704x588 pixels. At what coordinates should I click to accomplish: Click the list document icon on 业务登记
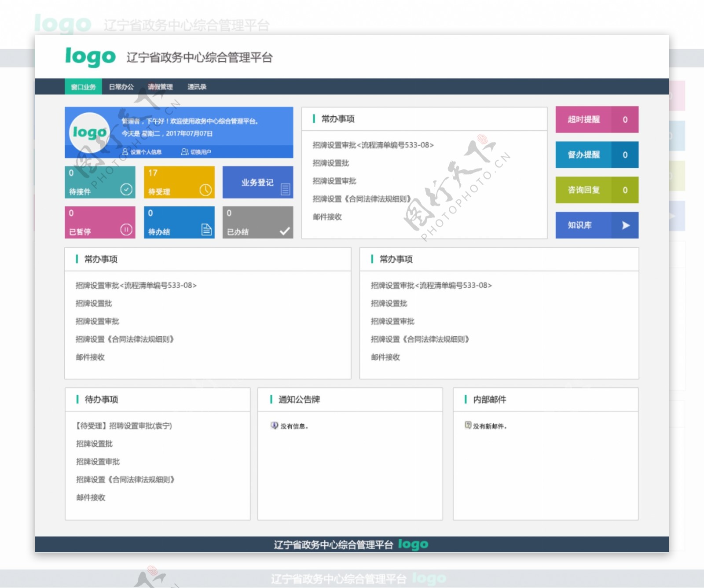pos(286,189)
